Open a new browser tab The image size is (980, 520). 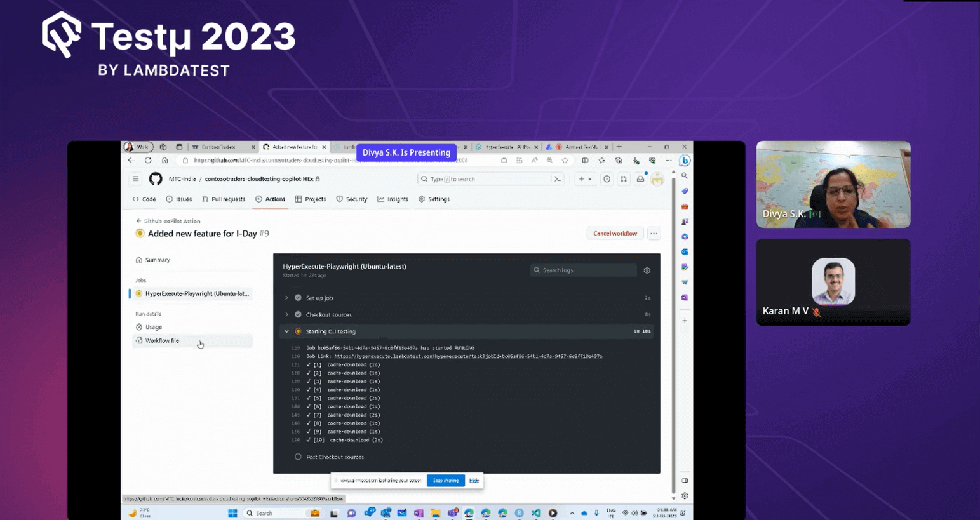point(619,147)
